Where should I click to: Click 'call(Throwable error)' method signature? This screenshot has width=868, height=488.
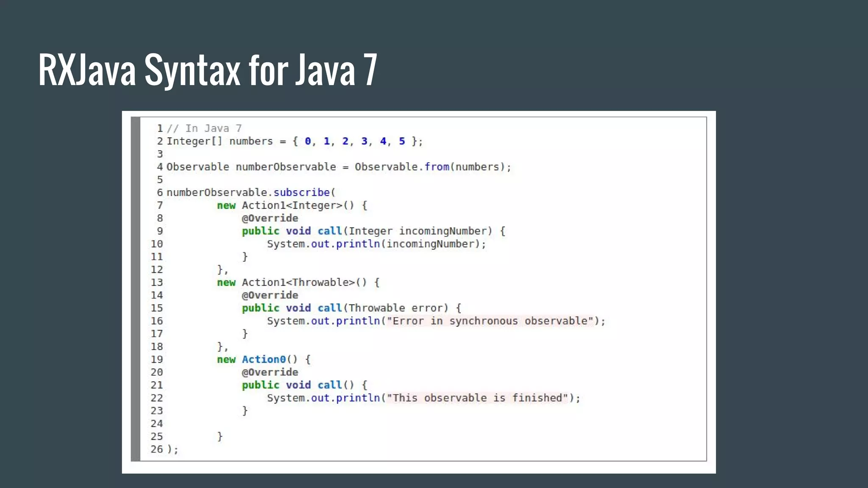(x=383, y=308)
